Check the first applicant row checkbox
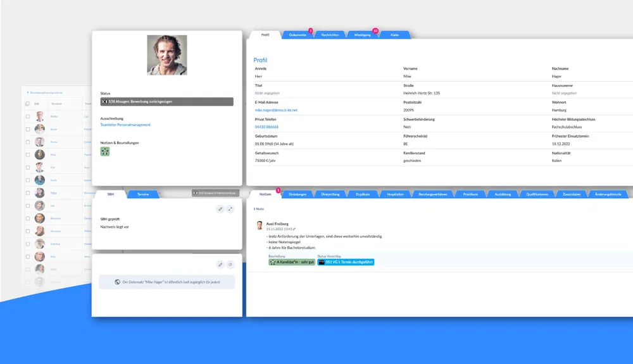This screenshot has height=364, width=633. coord(27,116)
